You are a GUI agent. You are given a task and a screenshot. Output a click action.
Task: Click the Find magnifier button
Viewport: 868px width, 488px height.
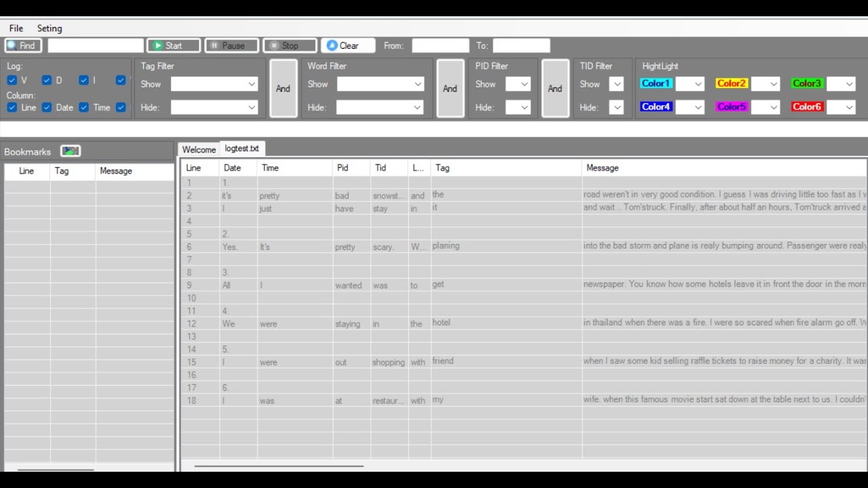click(x=23, y=45)
